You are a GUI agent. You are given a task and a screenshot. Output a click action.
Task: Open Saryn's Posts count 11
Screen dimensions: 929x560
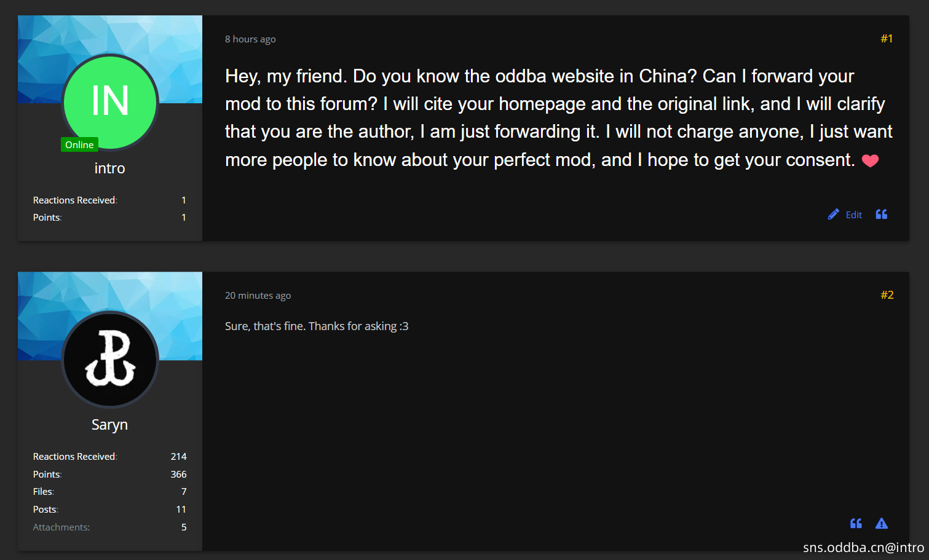click(x=181, y=510)
